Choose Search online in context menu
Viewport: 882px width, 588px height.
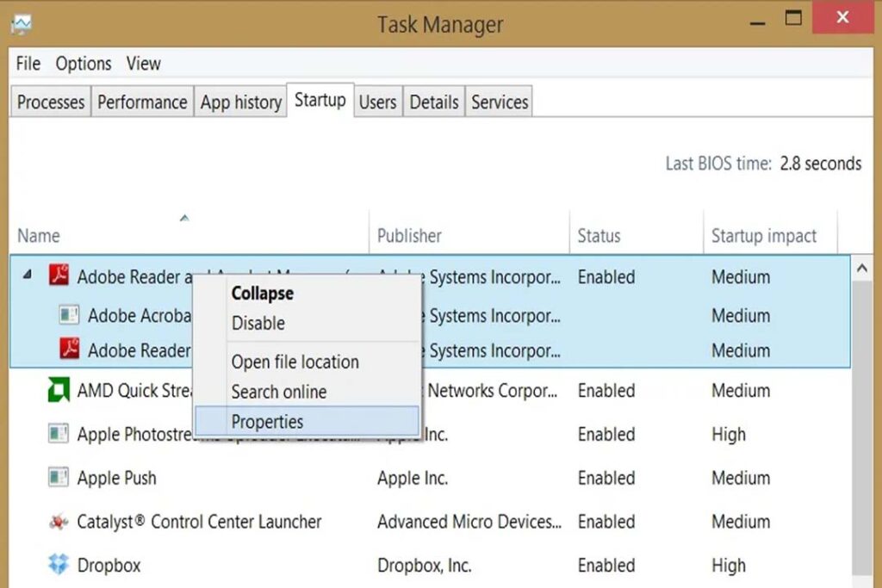[x=307, y=391]
